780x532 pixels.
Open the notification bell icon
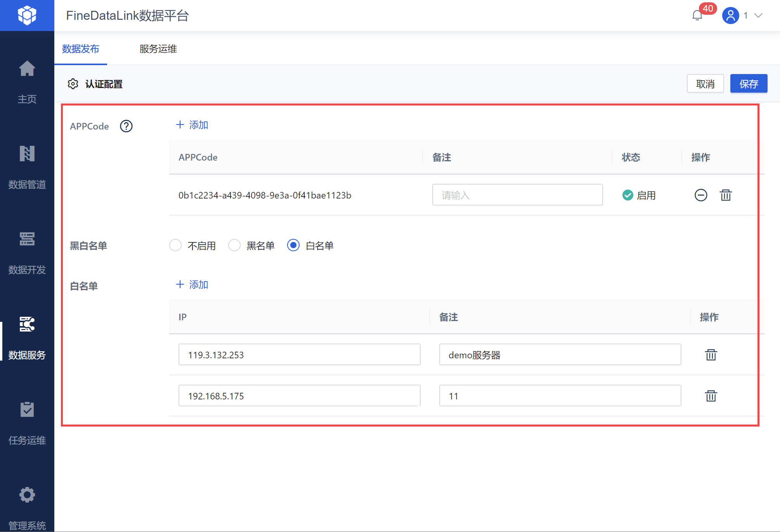pos(697,16)
